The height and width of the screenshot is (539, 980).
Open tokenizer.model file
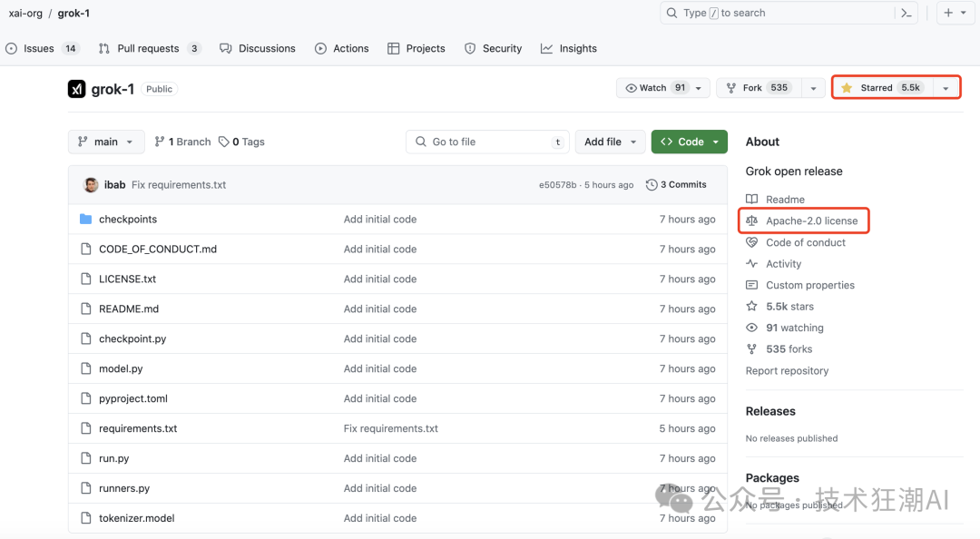(137, 518)
